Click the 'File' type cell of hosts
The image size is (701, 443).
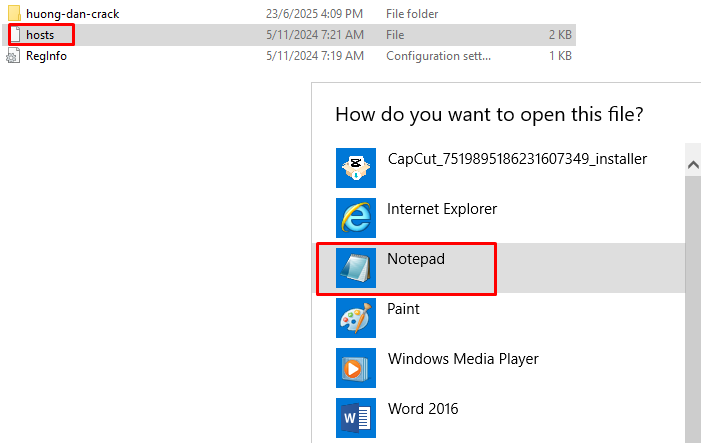coord(395,35)
